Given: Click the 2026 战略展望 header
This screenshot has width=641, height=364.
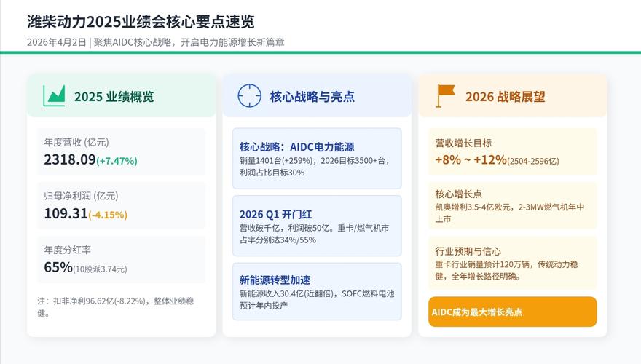Looking at the screenshot, I should [x=505, y=96].
